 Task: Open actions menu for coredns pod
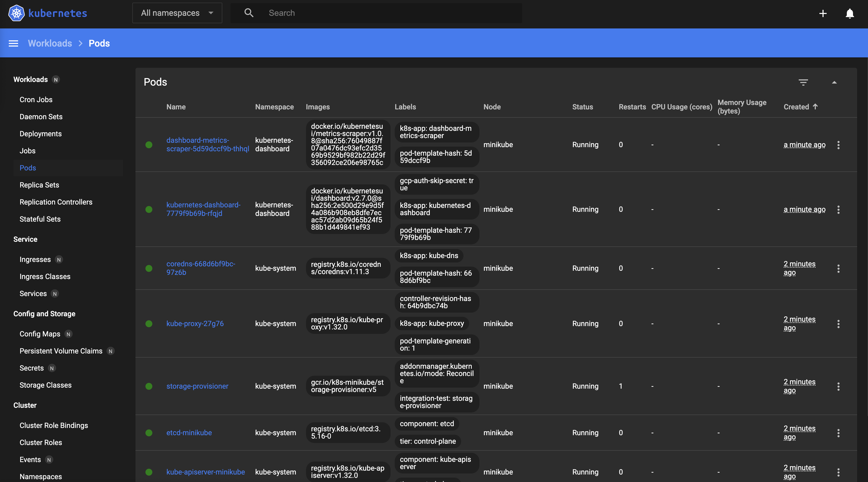838,268
